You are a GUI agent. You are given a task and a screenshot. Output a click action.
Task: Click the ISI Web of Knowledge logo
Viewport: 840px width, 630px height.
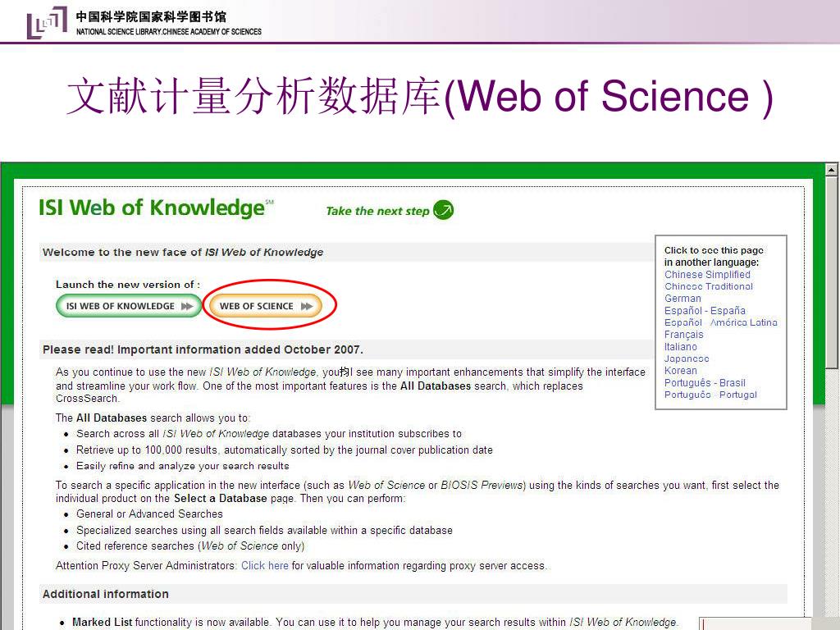(x=156, y=208)
